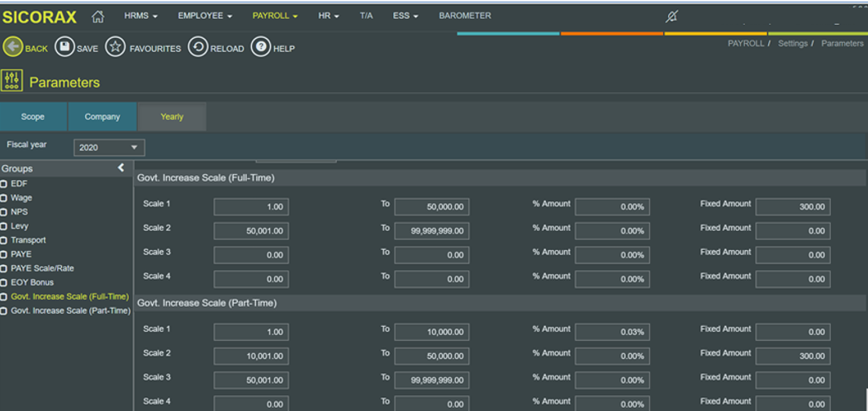
Task: Click the Home icon beside SICORAX logo
Action: (97, 16)
